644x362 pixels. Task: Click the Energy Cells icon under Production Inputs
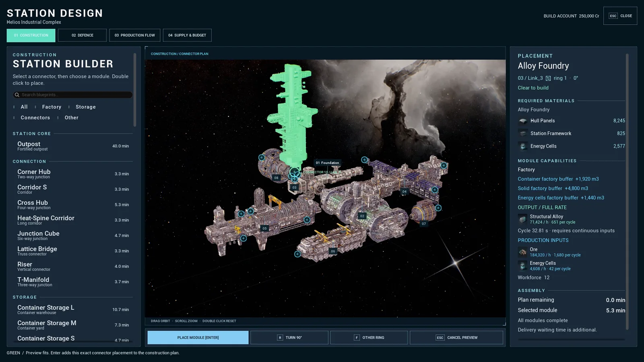pyautogui.click(x=522, y=266)
